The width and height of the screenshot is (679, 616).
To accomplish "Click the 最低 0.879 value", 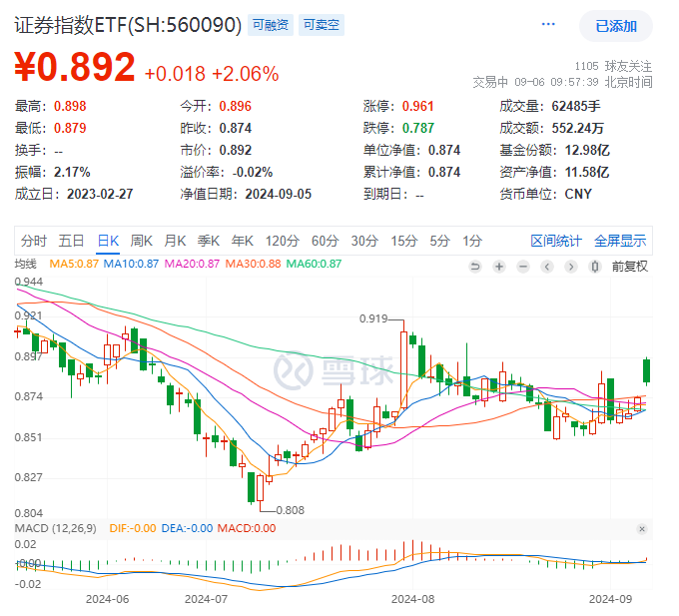I will [x=70, y=128].
